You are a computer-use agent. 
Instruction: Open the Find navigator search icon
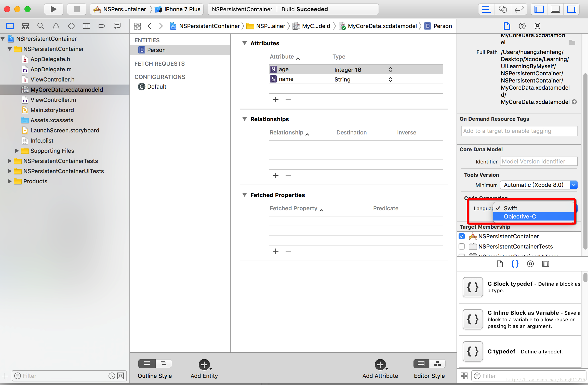pos(41,26)
